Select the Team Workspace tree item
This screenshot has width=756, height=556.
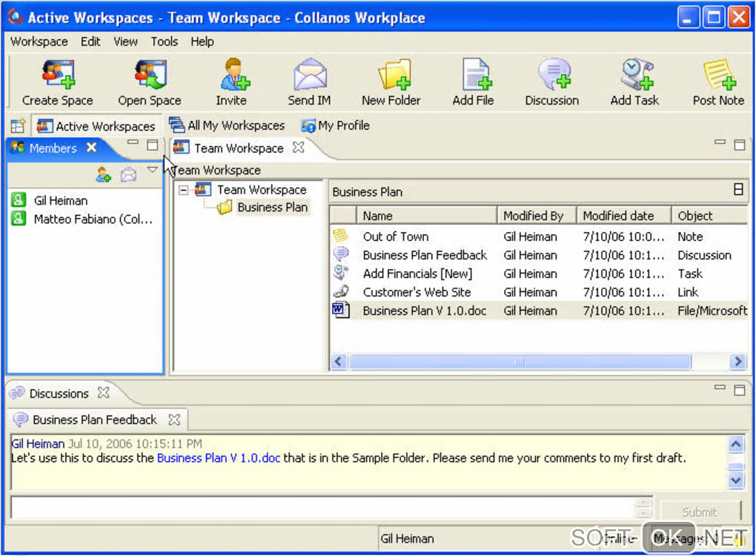click(262, 190)
